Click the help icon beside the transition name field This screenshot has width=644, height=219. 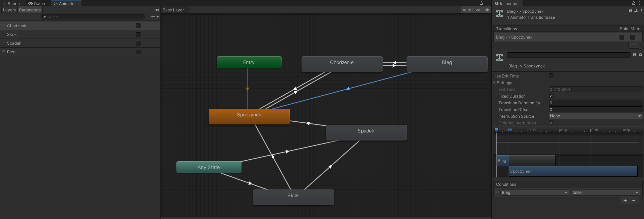coord(634,55)
